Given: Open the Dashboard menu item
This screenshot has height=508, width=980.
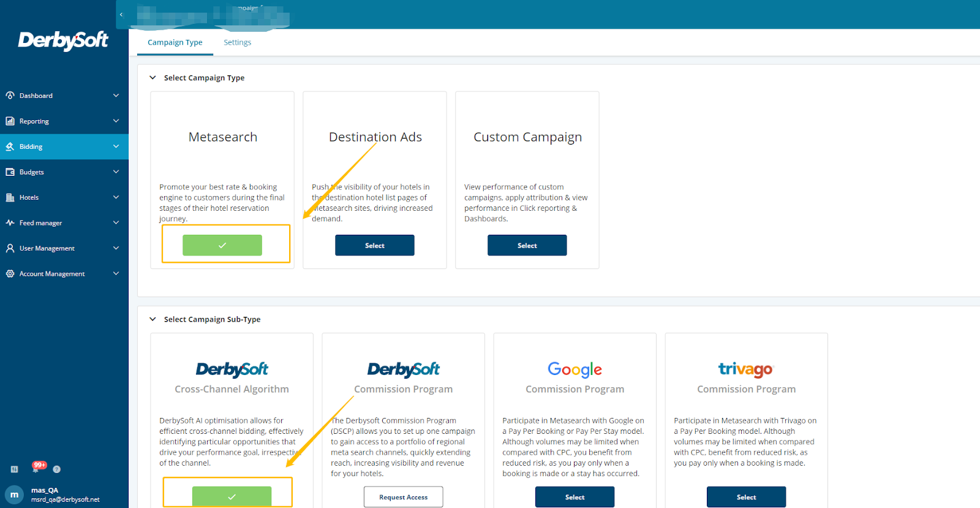Looking at the screenshot, I should click(x=64, y=96).
